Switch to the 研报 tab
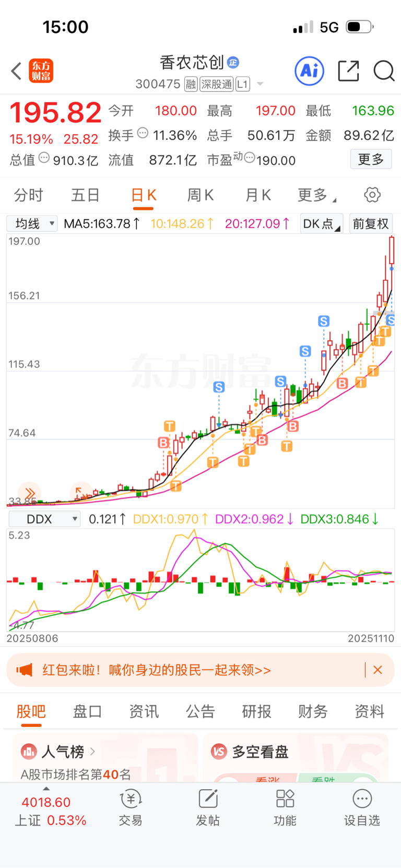This screenshot has width=401, height=868. point(256,711)
